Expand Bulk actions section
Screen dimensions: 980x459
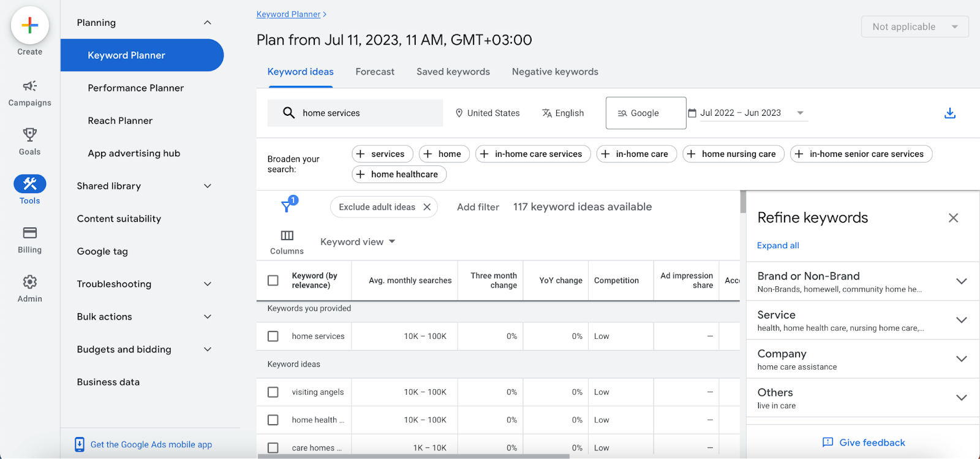coord(208,317)
